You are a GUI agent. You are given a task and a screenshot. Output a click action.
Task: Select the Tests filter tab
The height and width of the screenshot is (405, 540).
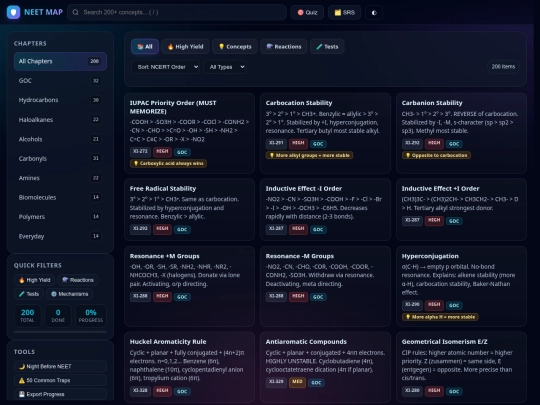coord(327,46)
